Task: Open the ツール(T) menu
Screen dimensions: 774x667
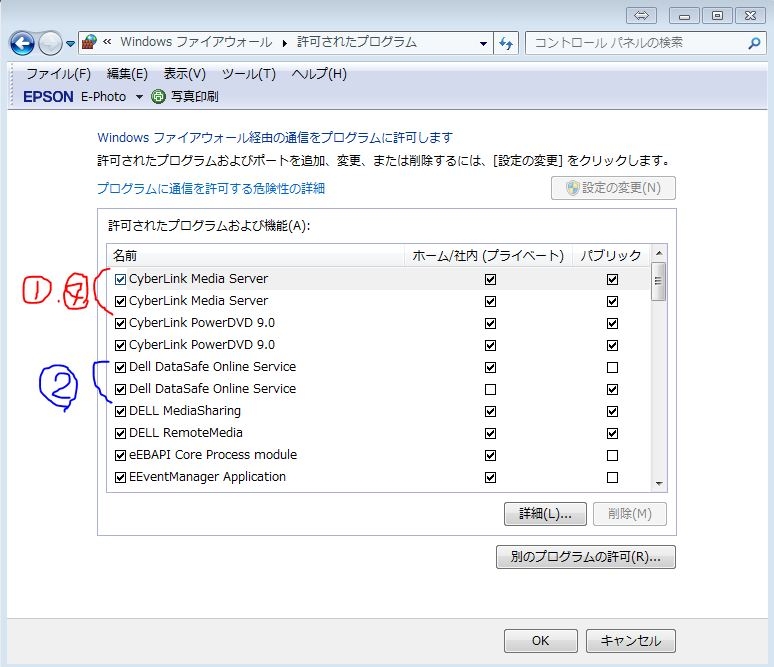Action: pyautogui.click(x=248, y=74)
